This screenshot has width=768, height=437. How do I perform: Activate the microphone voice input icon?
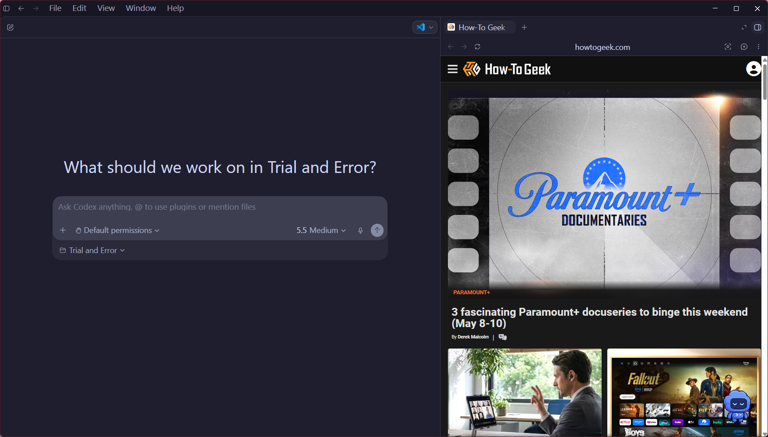pos(360,230)
